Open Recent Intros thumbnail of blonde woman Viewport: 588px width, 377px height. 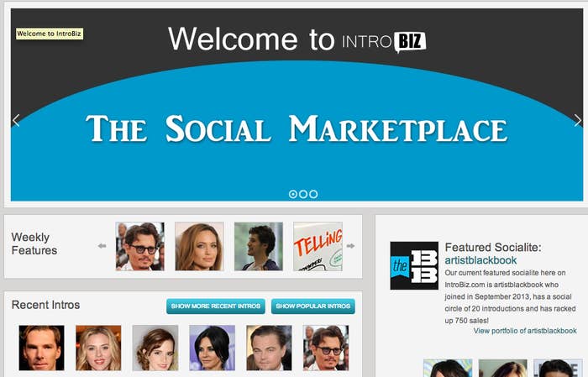coord(98,348)
